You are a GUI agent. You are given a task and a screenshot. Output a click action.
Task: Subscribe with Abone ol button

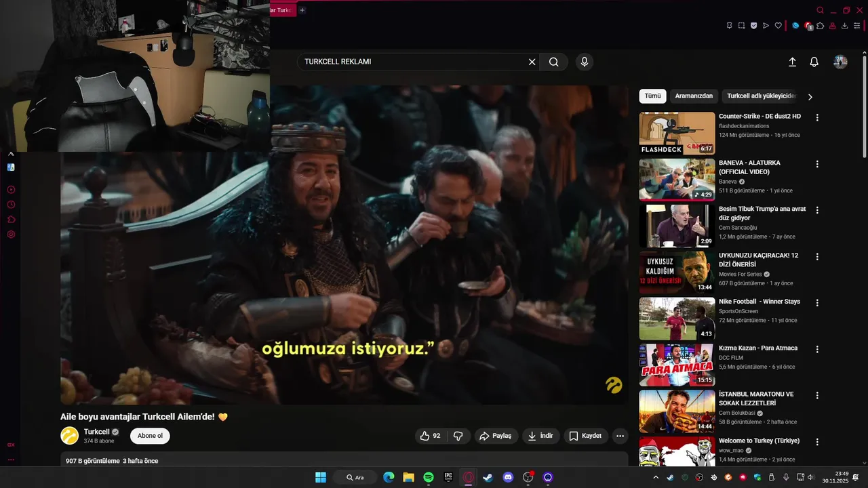tap(150, 436)
